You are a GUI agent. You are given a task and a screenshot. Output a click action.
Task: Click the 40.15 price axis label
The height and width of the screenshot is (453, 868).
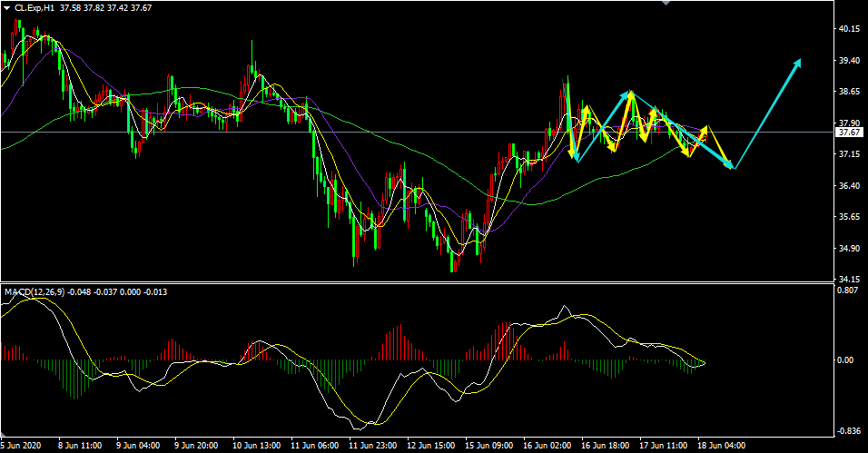coord(850,29)
